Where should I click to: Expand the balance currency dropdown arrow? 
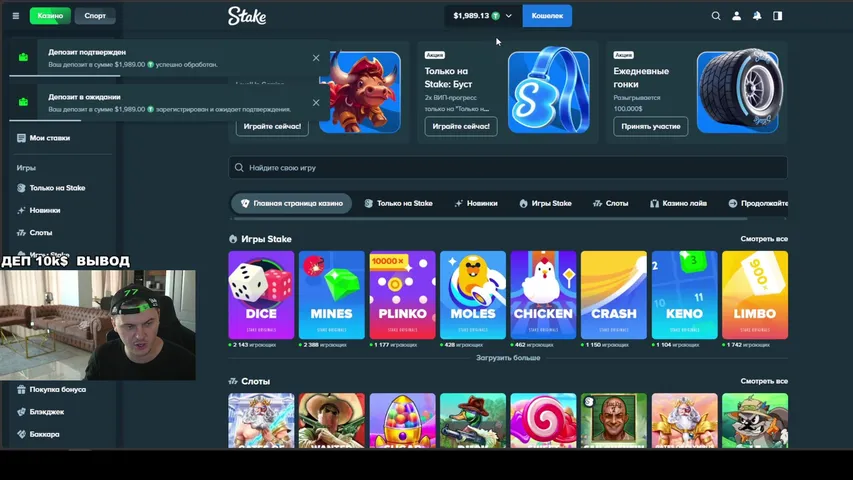[509, 16]
